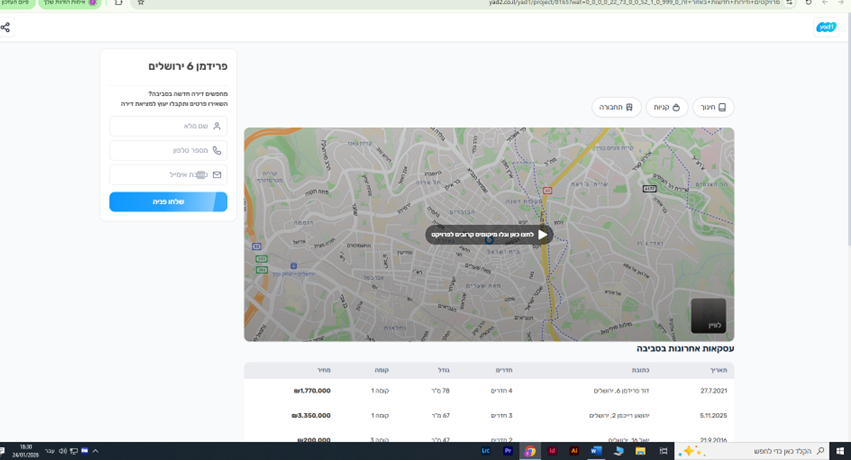Click the מחיר (price) column header

[324, 370]
